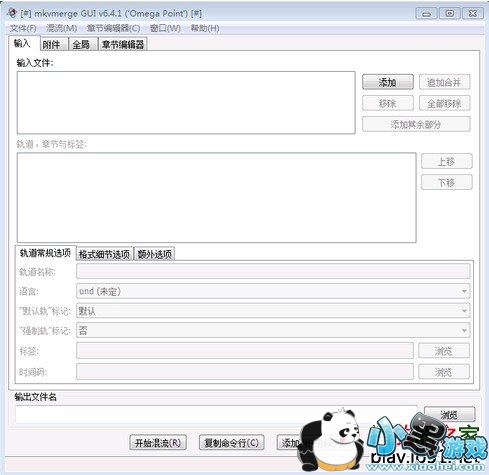Click the 浏览 button next to 时间码
This screenshot has height=475, width=489.
pyautogui.click(x=444, y=372)
